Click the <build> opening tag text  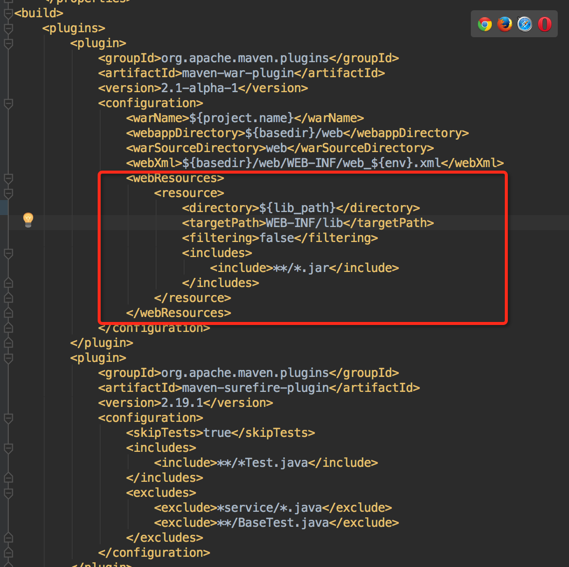39,13
